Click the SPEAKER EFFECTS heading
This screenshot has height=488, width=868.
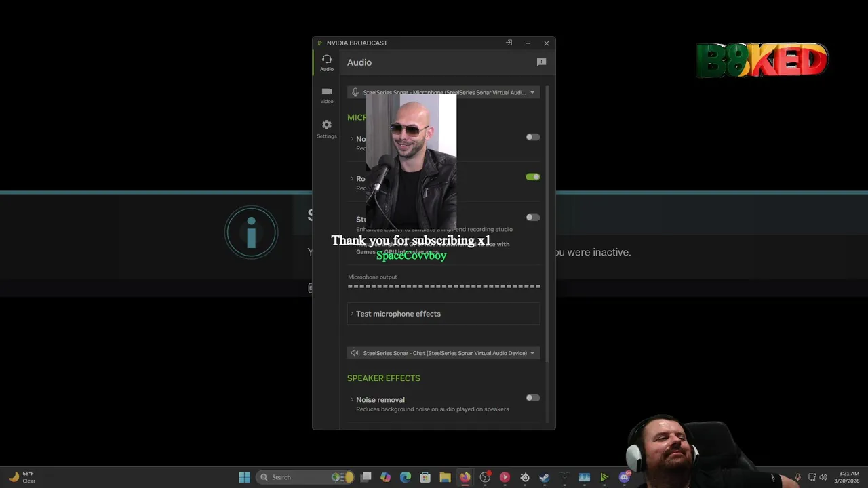384,378
